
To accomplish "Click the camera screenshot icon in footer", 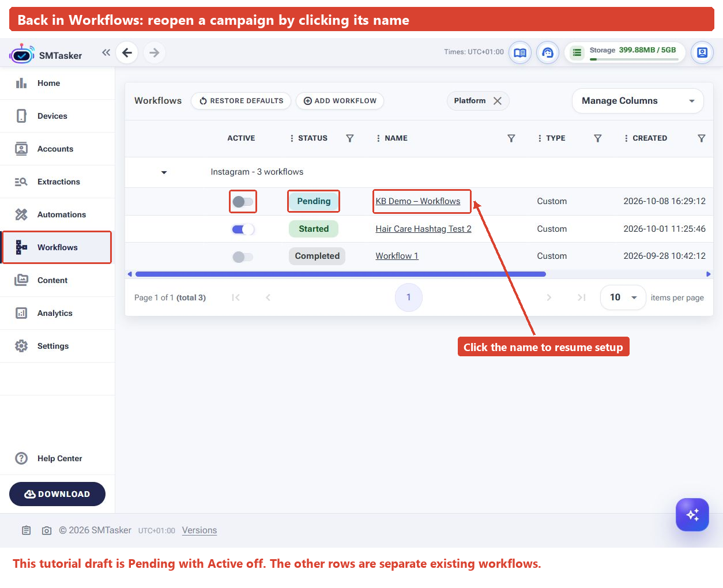I will point(47,530).
